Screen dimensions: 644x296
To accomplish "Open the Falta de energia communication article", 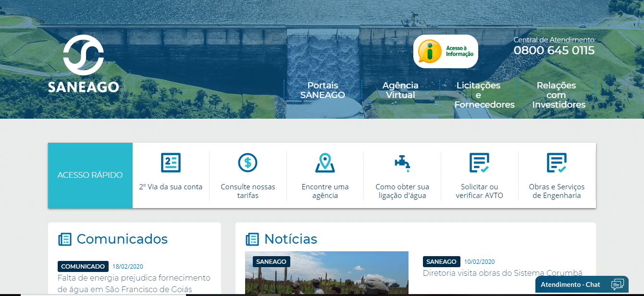I will pyautogui.click(x=134, y=284).
